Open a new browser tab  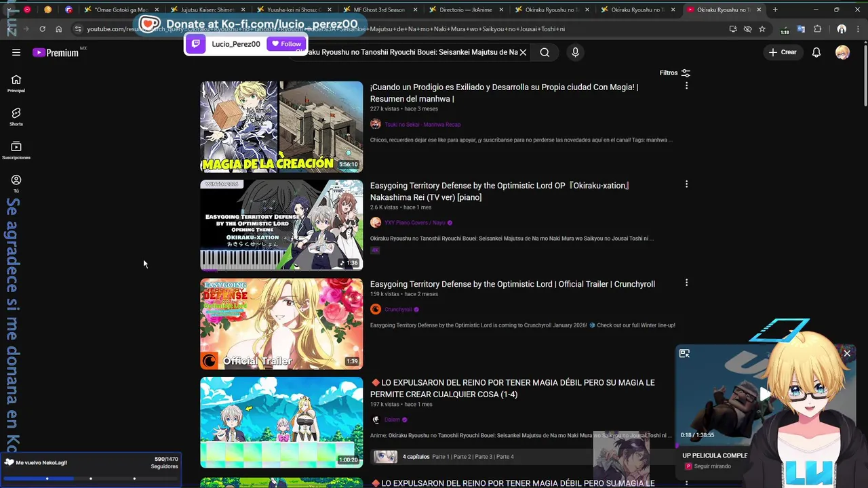[x=775, y=9]
